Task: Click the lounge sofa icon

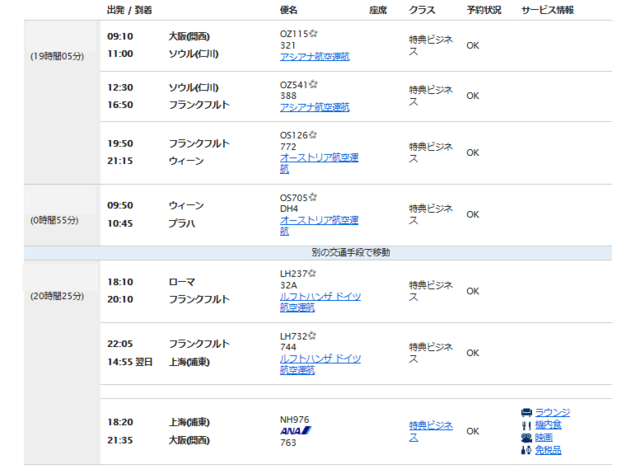Action: tap(527, 413)
